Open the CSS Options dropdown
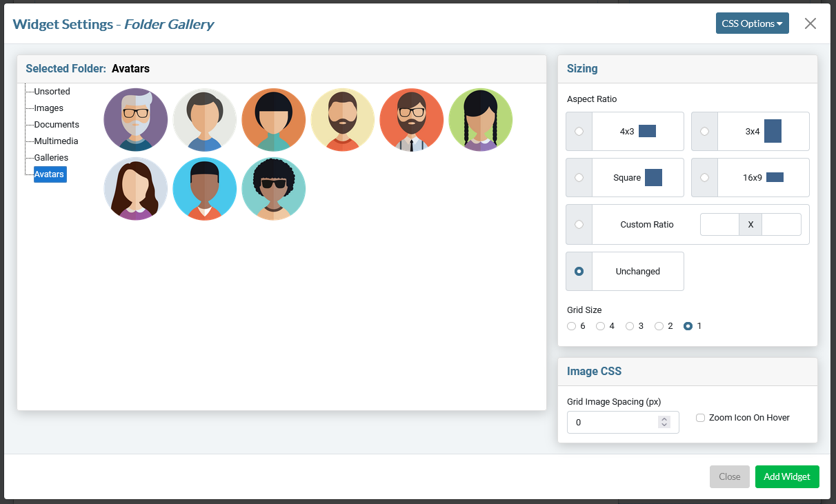 pyautogui.click(x=752, y=23)
